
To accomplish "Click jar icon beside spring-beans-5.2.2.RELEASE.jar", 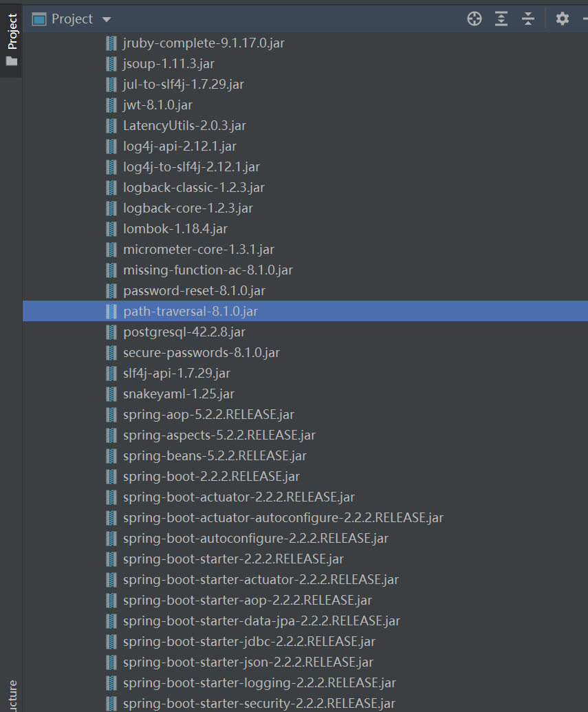I will [111, 456].
